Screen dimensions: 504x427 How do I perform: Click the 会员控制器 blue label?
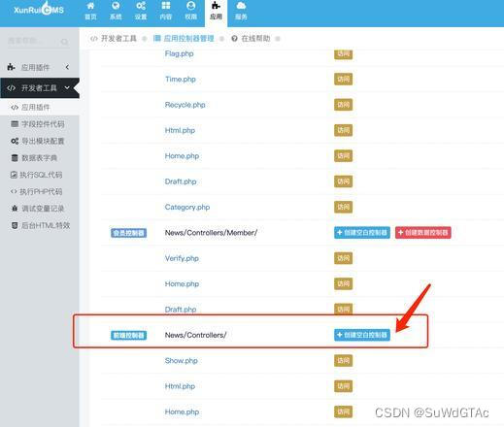tap(128, 233)
